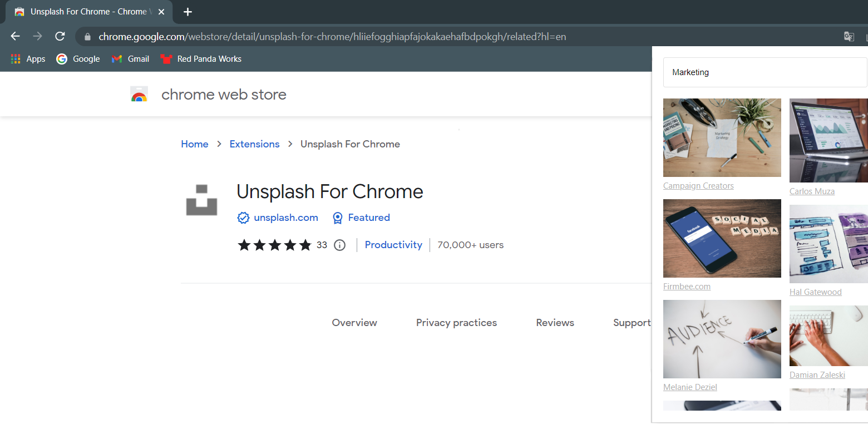
Task: Click the Productivity category link
Action: [x=393, y=245]
